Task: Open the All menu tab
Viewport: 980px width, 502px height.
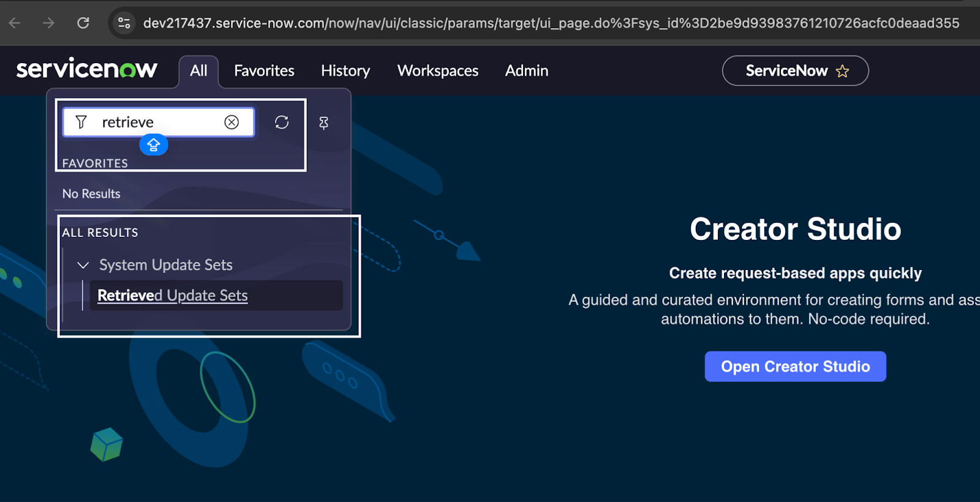Action: [x=198, y=70]
